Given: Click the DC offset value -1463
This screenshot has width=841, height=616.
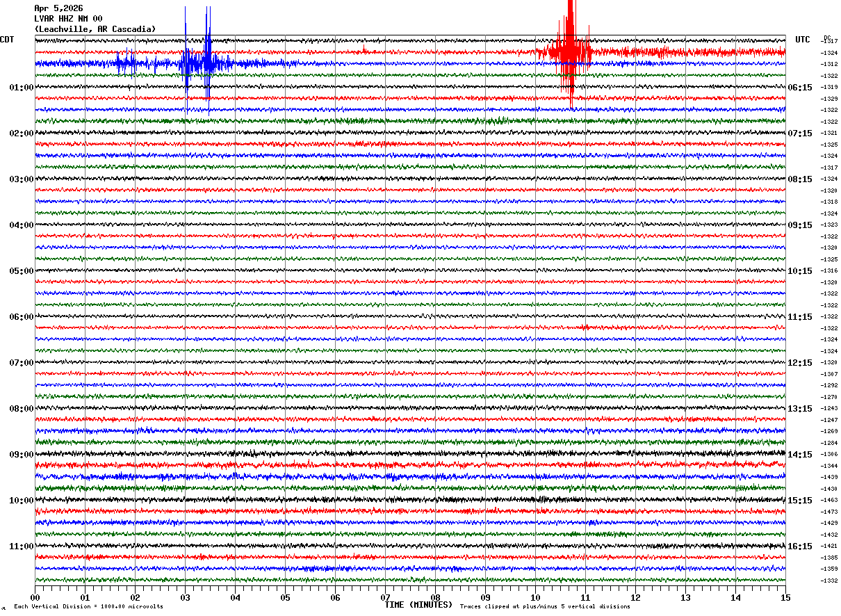Looking at the screenshot, I should click(828, 500).
